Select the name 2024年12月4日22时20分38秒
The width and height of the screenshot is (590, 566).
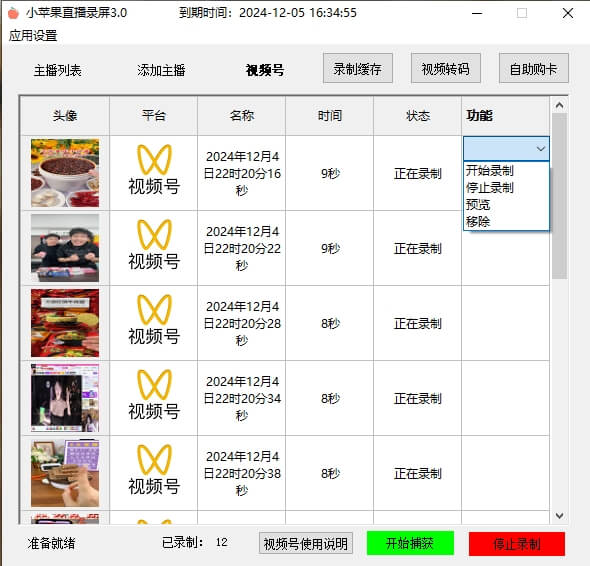(242, 473)
